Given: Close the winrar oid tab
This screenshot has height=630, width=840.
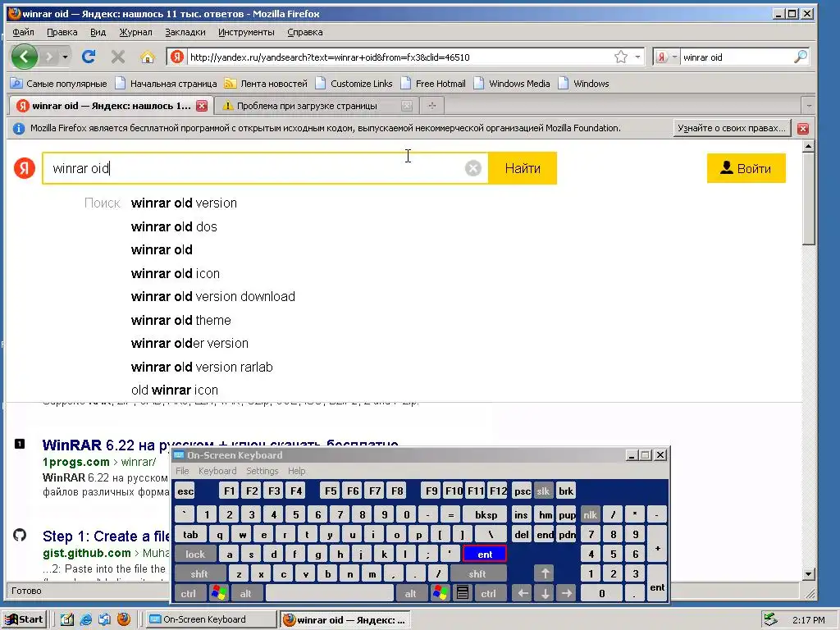Looking at the screenshot, I should point(202,106).
